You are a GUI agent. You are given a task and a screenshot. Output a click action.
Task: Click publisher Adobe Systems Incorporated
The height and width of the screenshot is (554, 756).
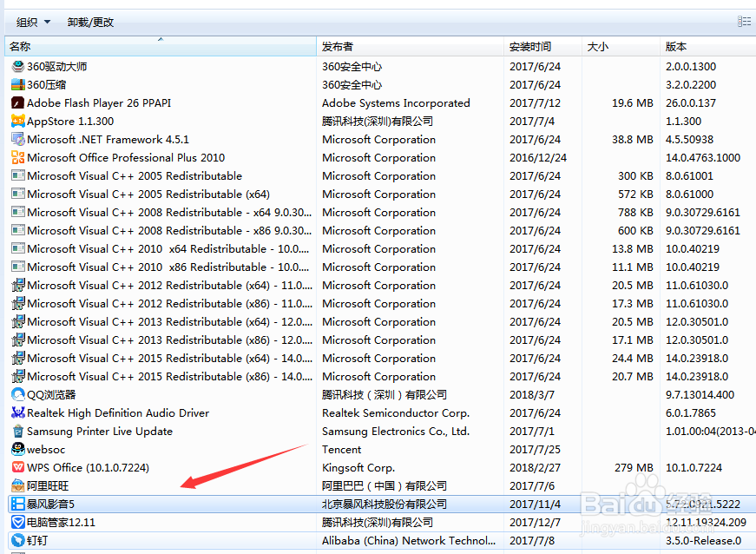[x=396, y=103]
